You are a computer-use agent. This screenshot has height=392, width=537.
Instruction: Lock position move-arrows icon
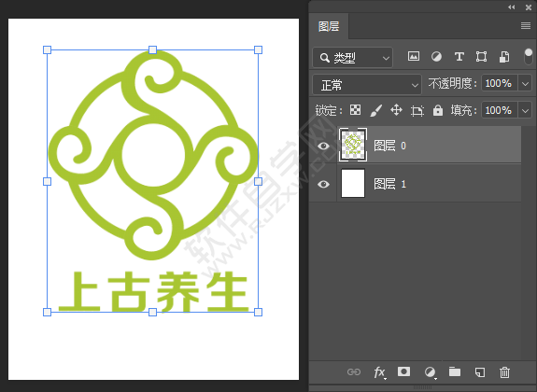tap(396, 110)
